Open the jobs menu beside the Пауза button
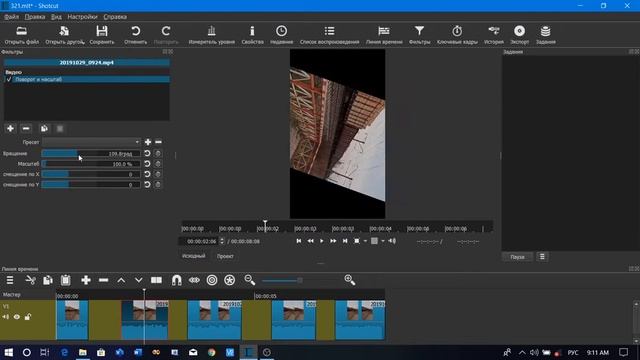This screenshot has height=360, width=640. (542, 257)
